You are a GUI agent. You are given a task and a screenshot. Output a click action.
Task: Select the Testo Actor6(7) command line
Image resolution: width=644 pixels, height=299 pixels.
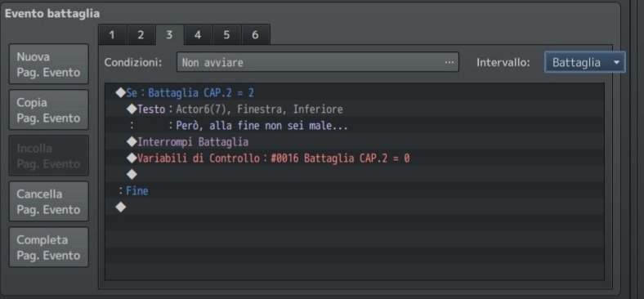355,109
